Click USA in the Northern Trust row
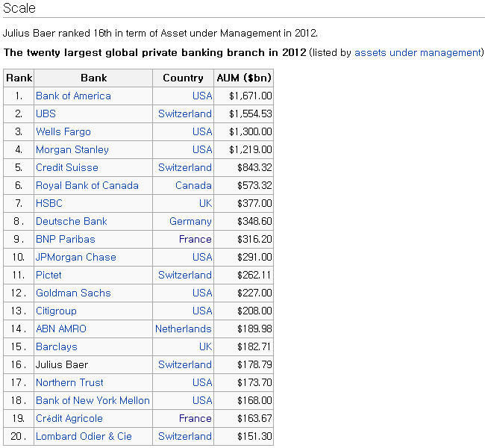This screenshot has height=448, width=485. [202, 383]
